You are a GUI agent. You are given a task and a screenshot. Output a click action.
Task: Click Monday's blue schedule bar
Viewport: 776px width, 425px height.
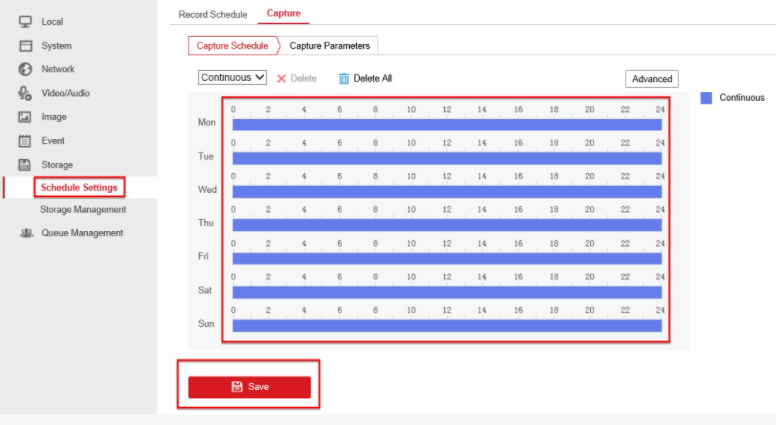[x=446, y=124]
